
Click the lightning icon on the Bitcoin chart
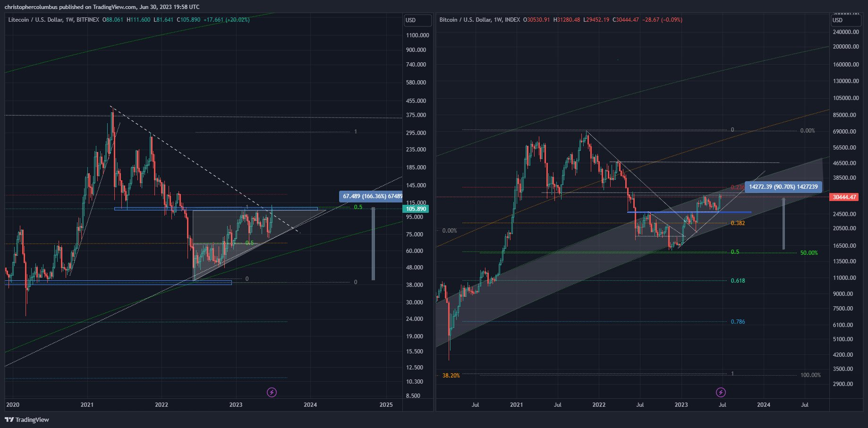pyautogui.click(x=721, y=392)
